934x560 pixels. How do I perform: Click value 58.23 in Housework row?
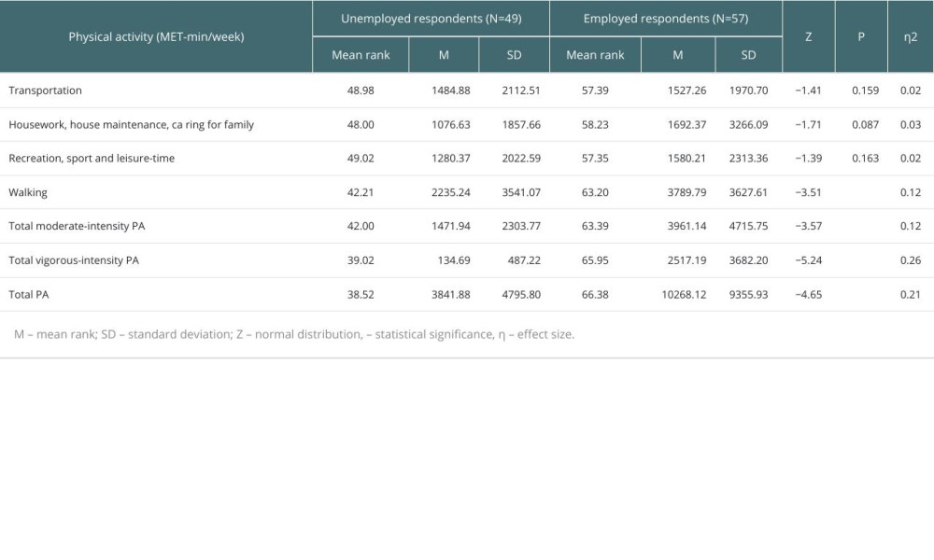point(595,124)
